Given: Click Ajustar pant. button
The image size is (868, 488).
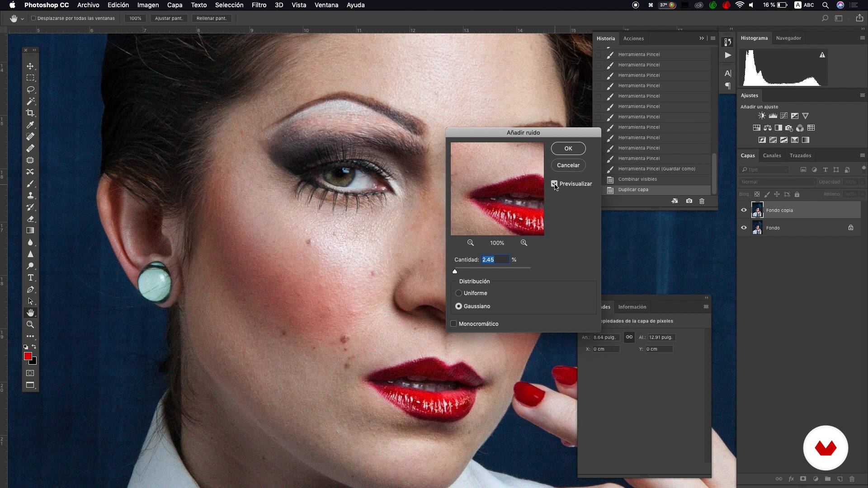Looking at the screenshot, I should [x=169, y=19].
